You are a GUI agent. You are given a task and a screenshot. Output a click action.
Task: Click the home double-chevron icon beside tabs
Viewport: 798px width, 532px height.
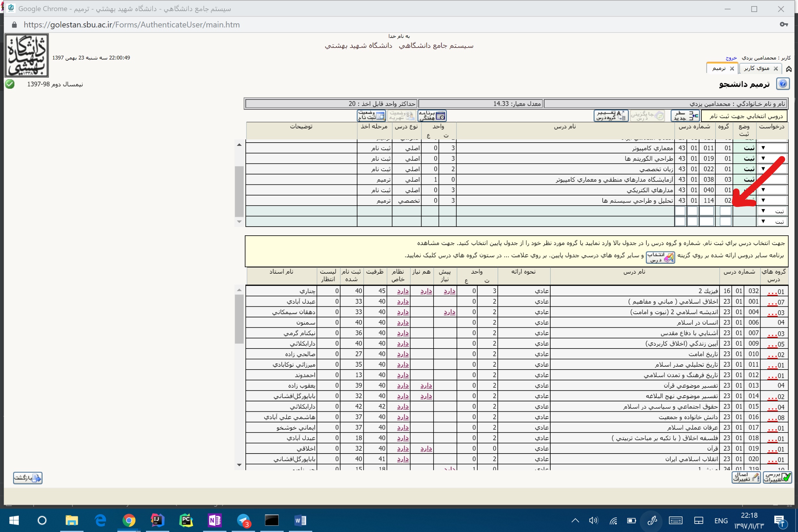[789, 69]
